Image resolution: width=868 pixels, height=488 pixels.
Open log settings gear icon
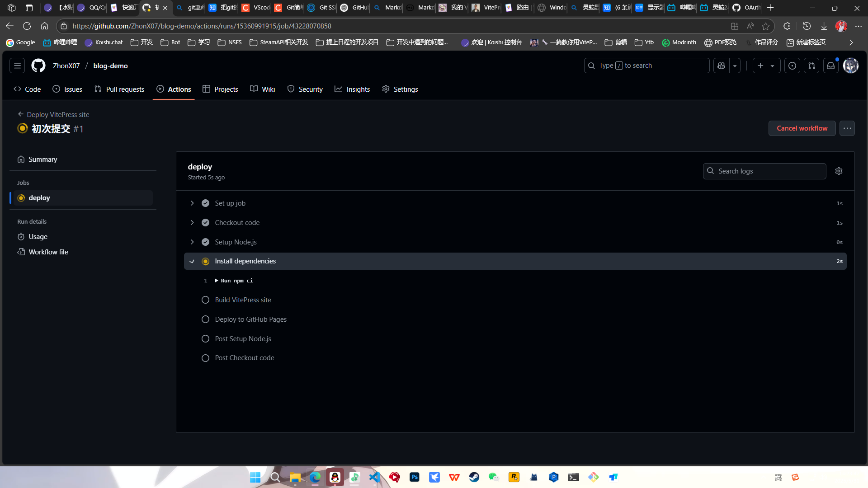click(x=839, y=171)
